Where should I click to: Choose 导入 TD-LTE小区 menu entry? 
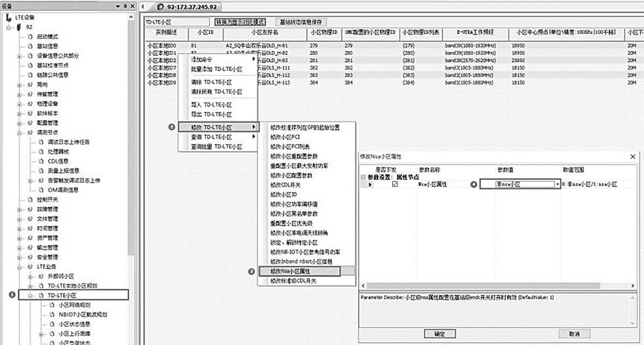coord(218,104)
